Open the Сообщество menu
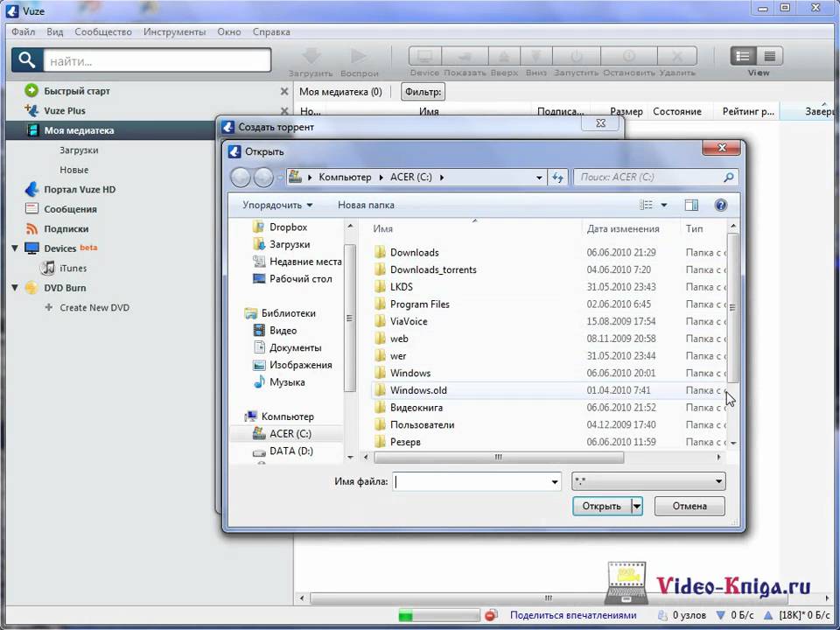Screen dimensions: 840x630 click(103, 31)
